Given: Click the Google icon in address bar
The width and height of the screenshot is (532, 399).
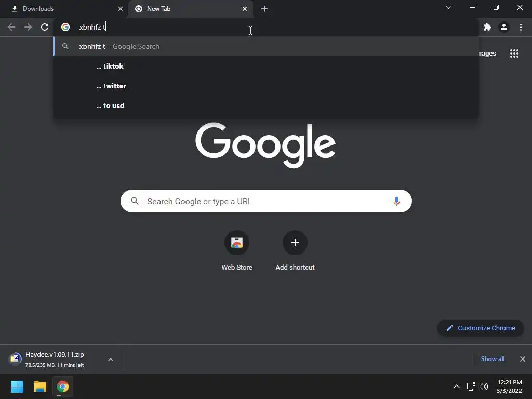Looking at the screenshot, I should point(65,27).
